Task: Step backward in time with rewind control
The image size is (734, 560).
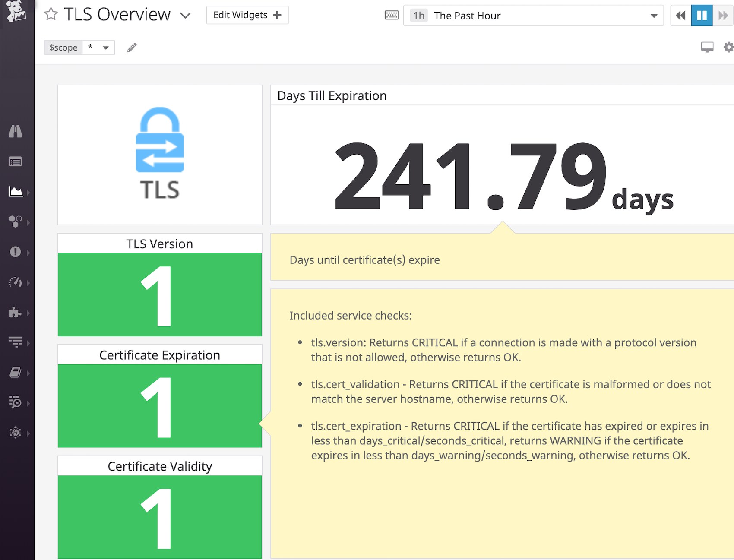Action: [680, 16]
